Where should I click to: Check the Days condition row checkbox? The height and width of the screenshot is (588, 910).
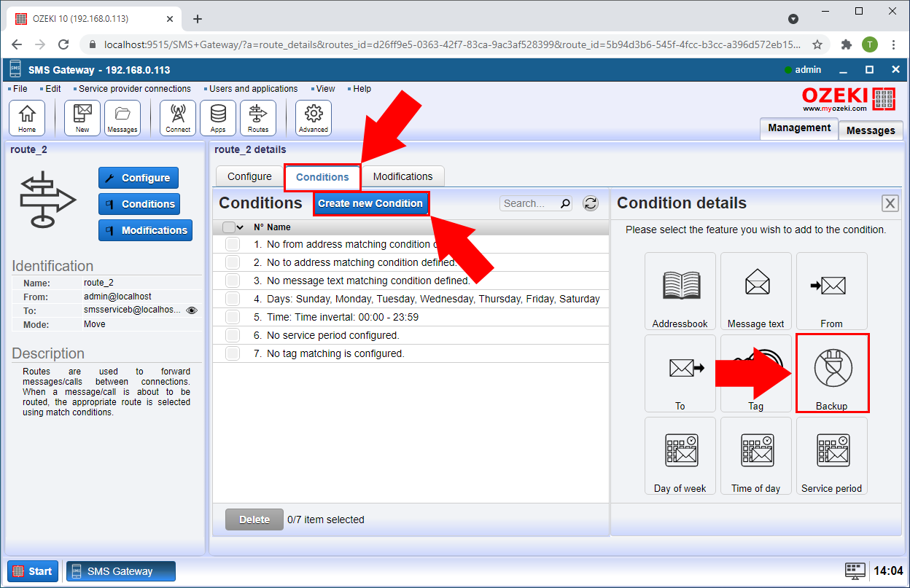click(x=233, y=299)
